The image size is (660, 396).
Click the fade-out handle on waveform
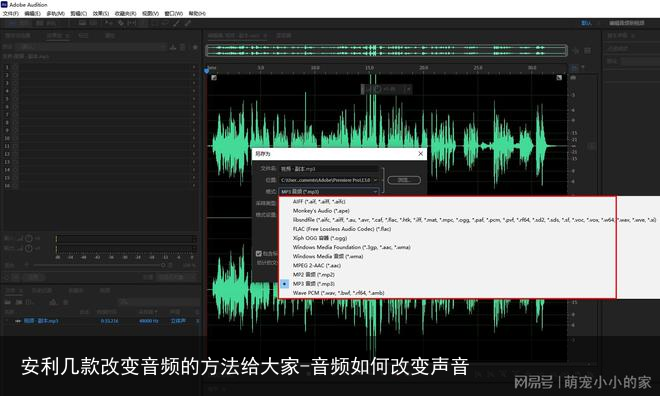559,77
